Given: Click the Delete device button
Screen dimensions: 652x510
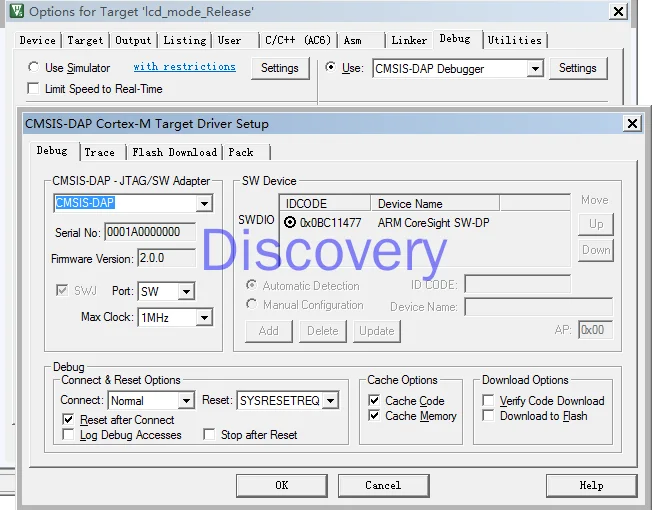Looking at the screenshot, I should [323, 331].
